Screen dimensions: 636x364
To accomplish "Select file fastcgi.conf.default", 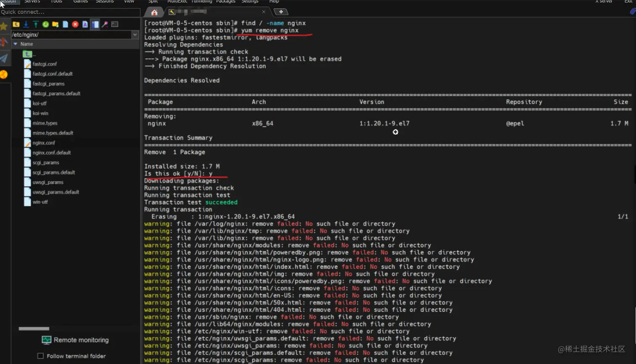I will 53,74.
